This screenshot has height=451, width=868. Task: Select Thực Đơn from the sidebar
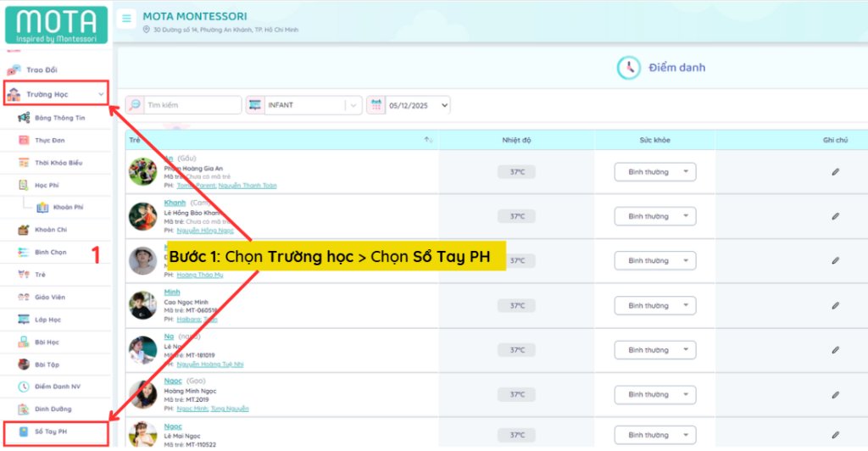pos(49,140)
